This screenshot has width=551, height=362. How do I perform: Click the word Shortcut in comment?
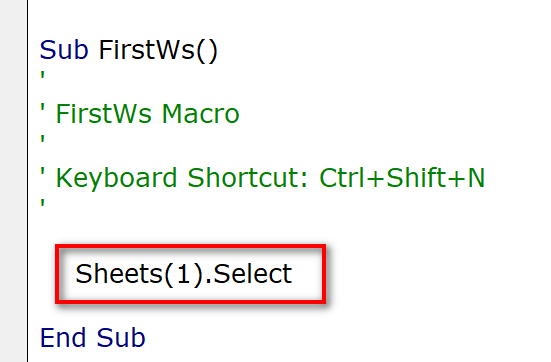pyautogui.click(x=247, y=177)
